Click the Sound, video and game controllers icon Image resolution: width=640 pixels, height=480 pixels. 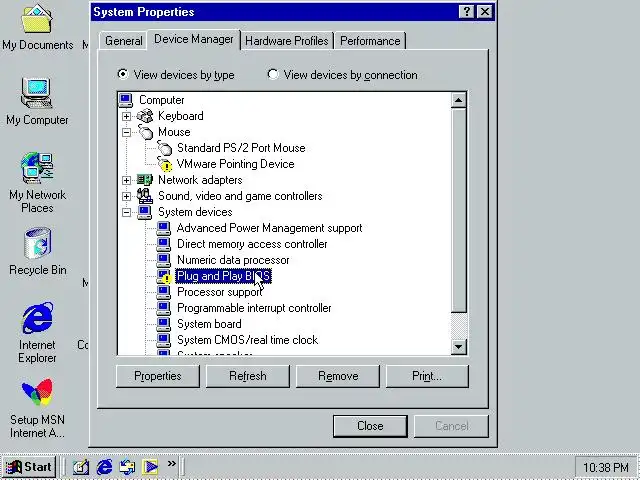(144, 196)
